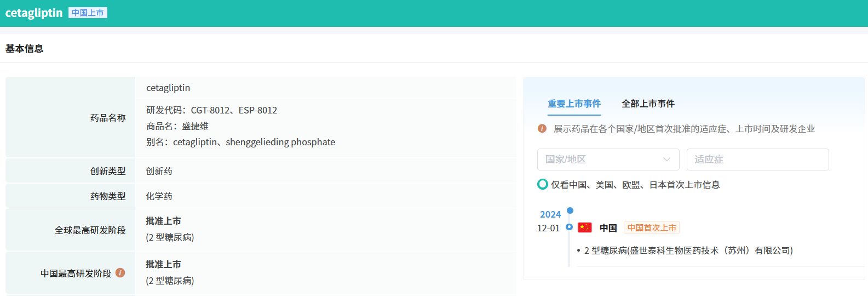Click the 国家/地区 dropdown chevron arrow

666,160
